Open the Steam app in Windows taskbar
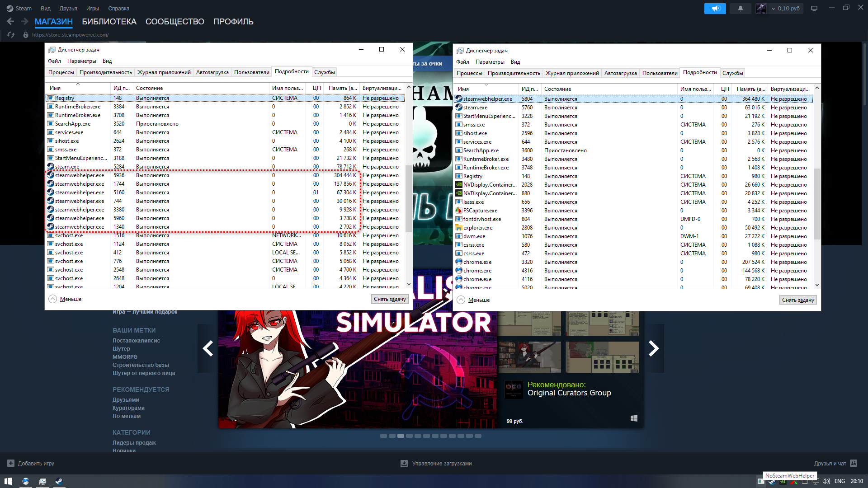 [x=59, y=481]
